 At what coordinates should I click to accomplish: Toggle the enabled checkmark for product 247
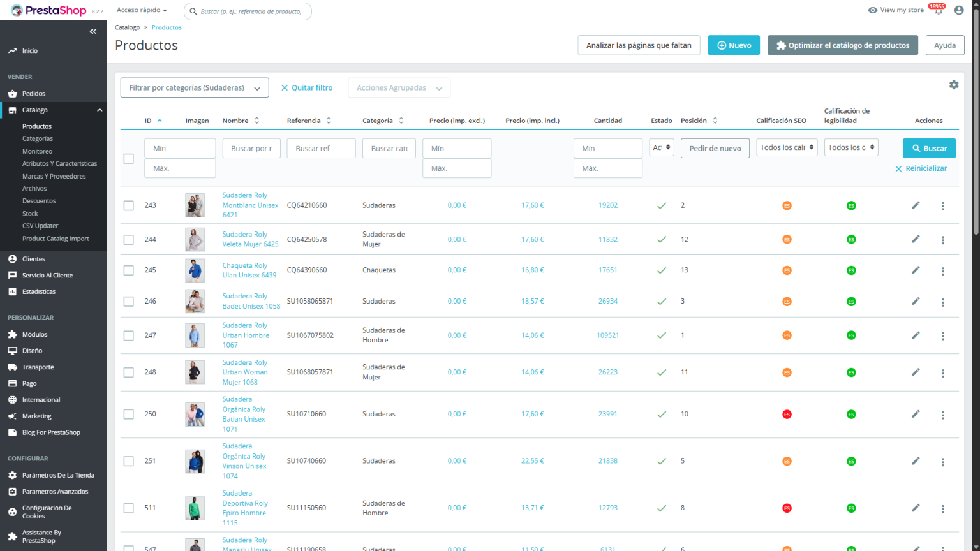[x=662, y=335]
